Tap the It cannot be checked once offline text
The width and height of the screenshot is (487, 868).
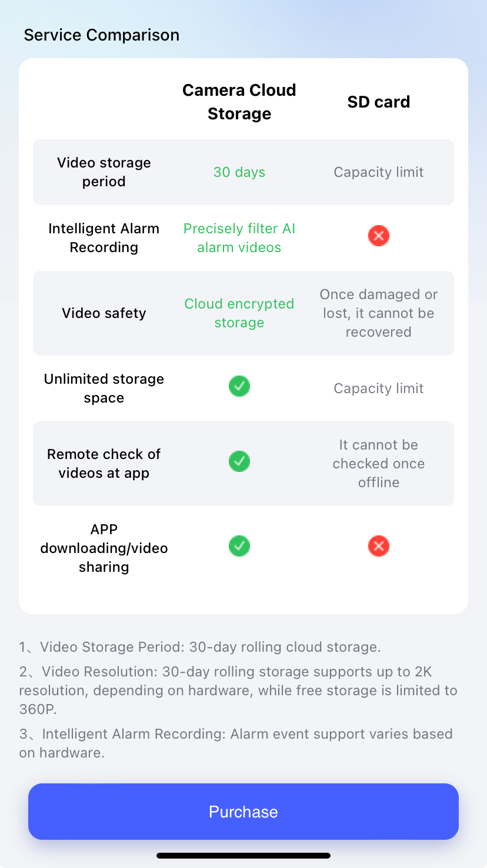point(379,464)
